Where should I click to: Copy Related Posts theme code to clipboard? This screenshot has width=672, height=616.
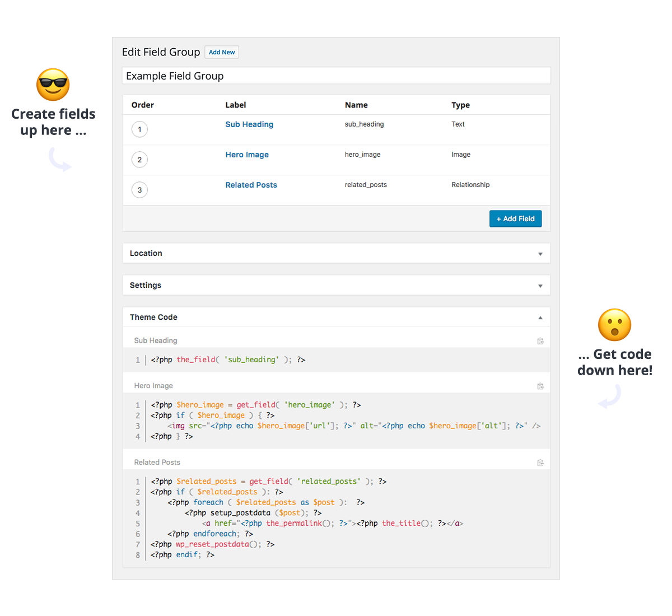coord(540,463)
